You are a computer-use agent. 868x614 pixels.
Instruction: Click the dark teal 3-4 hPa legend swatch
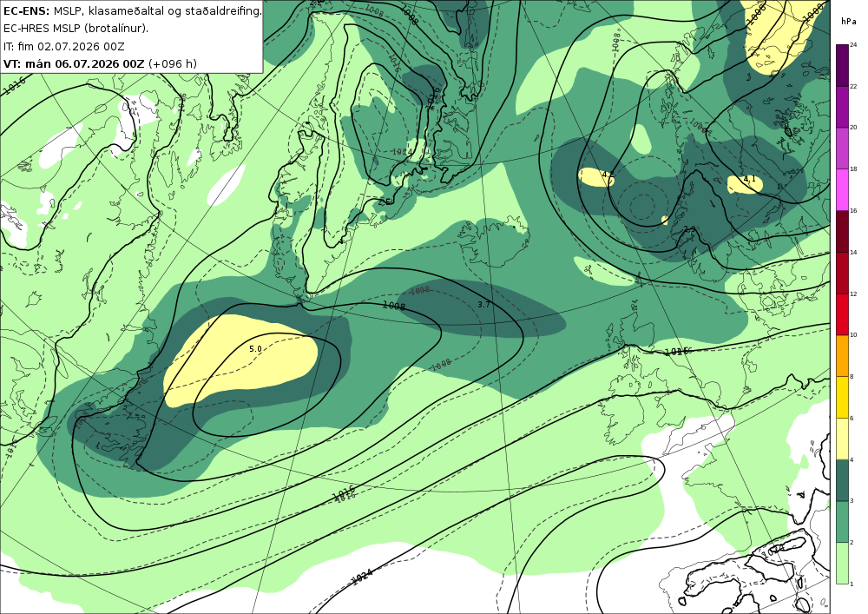coord(842,480)
